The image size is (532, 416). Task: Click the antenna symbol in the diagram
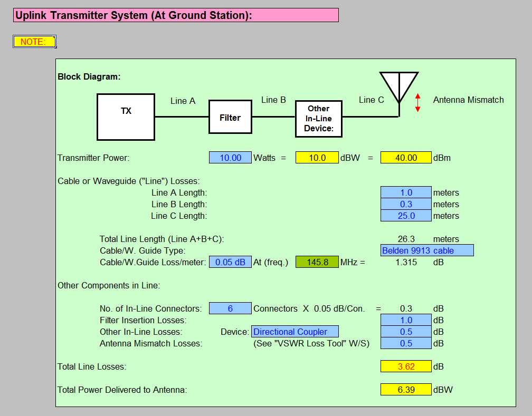pos(399,93)
